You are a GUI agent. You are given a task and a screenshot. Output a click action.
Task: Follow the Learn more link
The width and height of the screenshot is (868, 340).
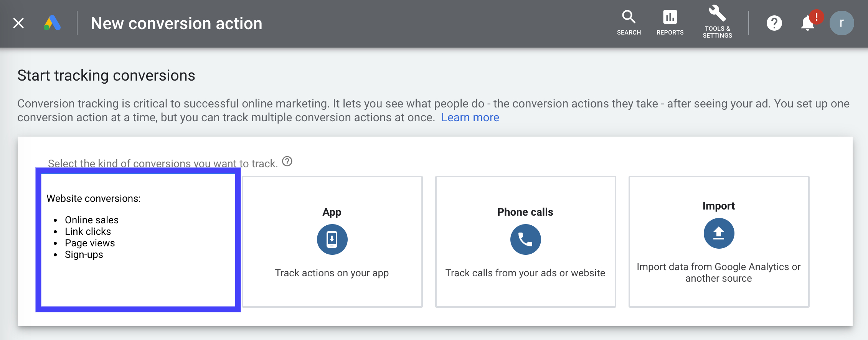click(470, 117)
